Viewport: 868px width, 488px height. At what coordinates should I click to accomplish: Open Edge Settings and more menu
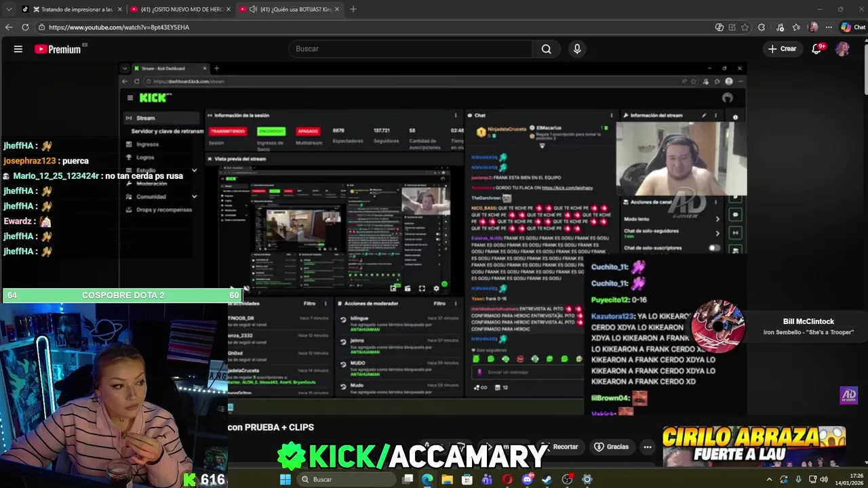coord(829,27)
